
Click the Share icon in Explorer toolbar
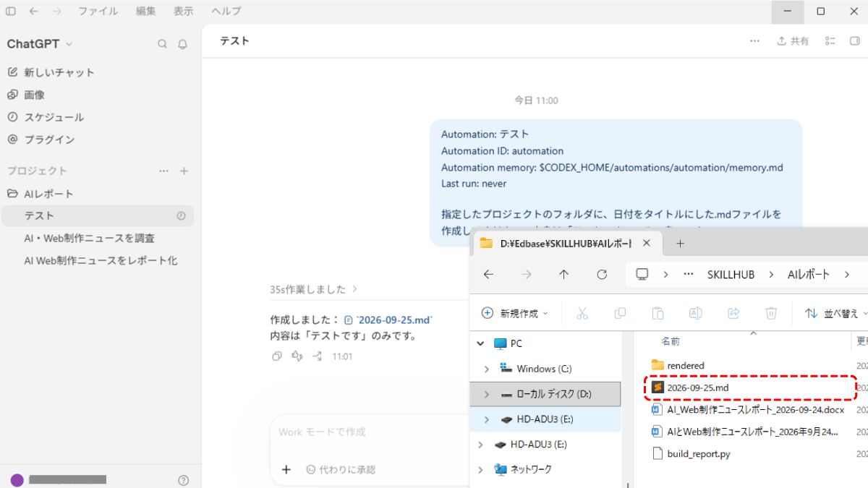(x=733, y=313)
